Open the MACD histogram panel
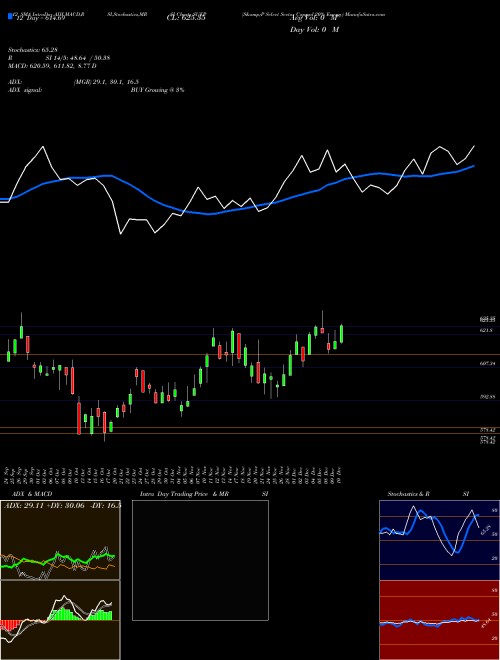This screenshot has height=660, width=500. tap(60, 620)
